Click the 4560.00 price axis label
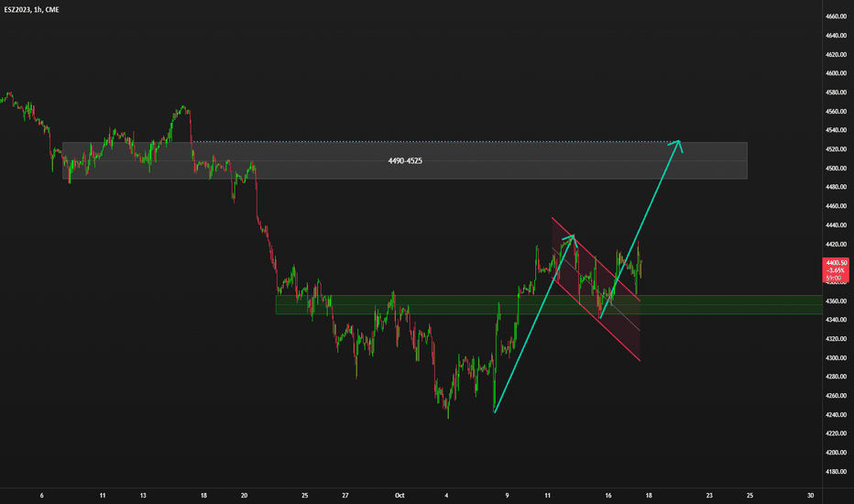Screen dimensions: 854x504 click(836, 111)
